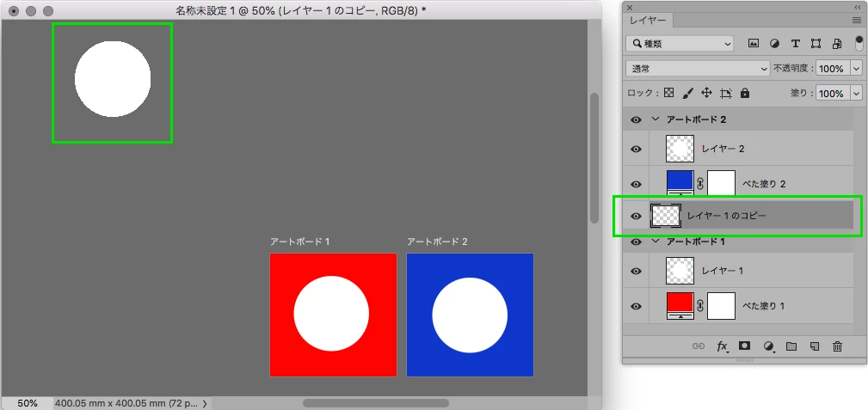Click the delete layer trash icon

point(837,346)
